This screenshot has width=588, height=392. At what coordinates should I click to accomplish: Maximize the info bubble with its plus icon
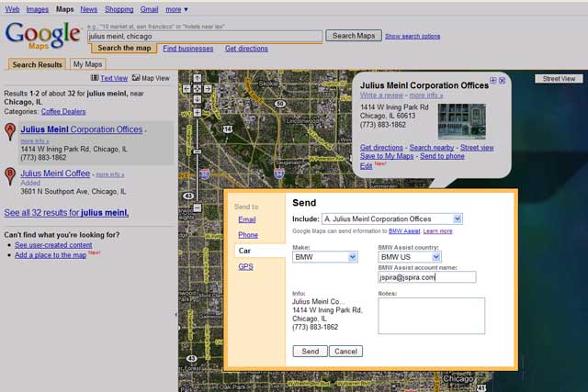click(493, 81)
